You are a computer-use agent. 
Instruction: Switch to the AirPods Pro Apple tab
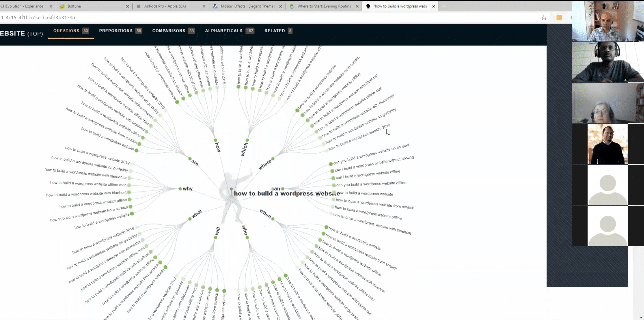click(x=165, y=6)
